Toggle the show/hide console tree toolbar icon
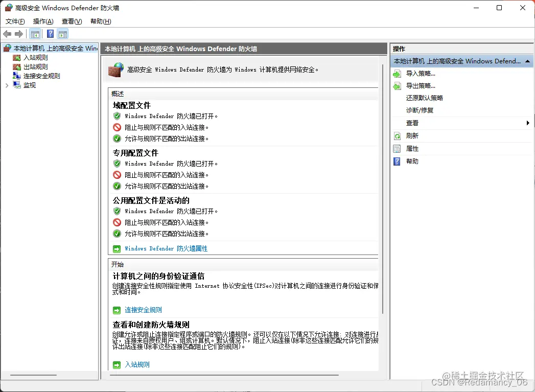Viewport: 535px width, 392px height. click(x=35, y=34)
